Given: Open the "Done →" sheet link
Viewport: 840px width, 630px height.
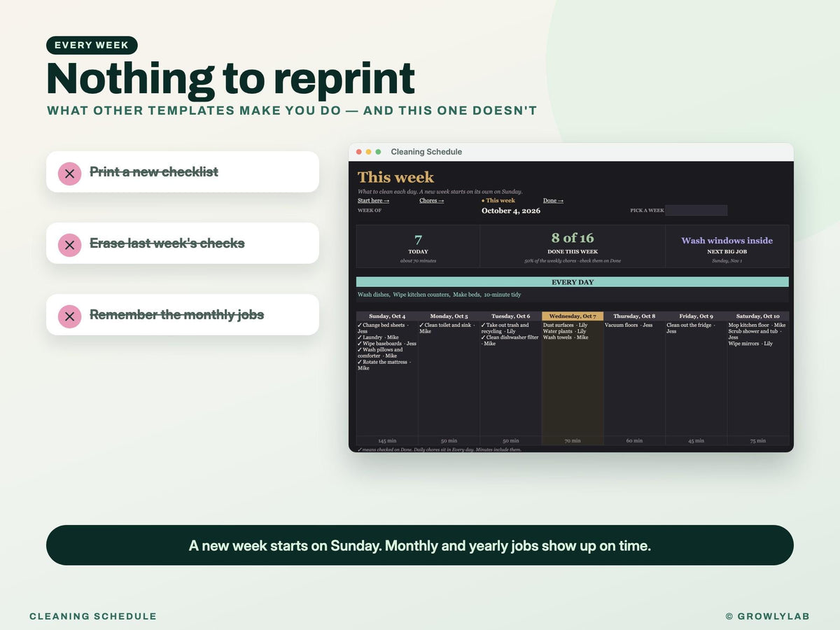Looking at the screenshot, I should [553, 201].
